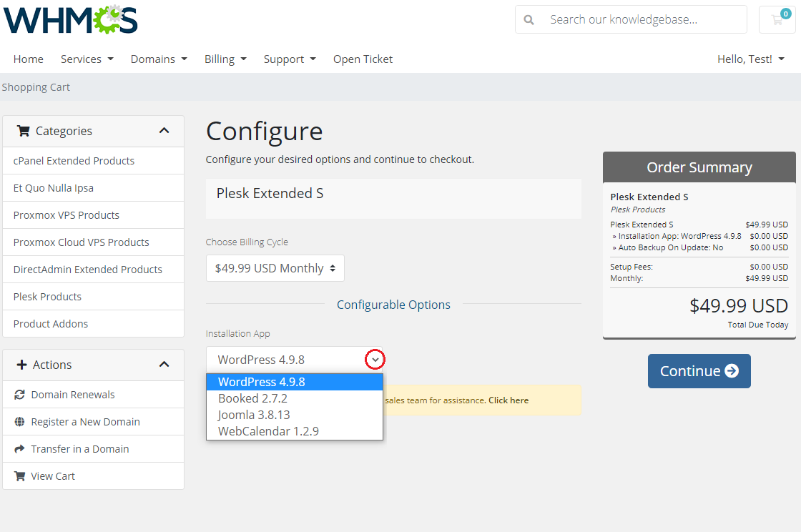Click the Setup Fees summary row
Screen dimensions: 801x532
tap(699, 267)
